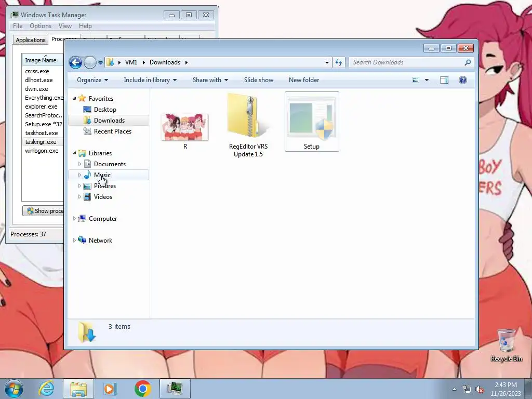Open Include in library dropdown
The width and height of the screenshot is (532, 399).
coord(150,80)
